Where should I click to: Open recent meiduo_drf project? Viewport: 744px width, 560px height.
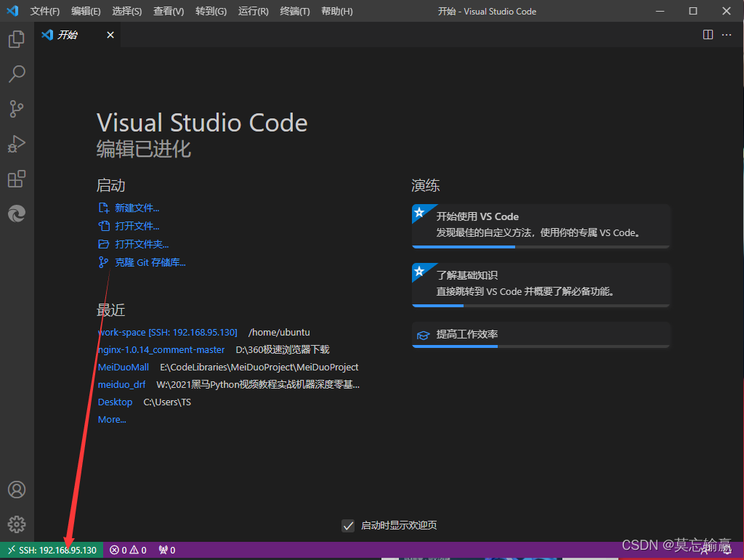[121, 384]
